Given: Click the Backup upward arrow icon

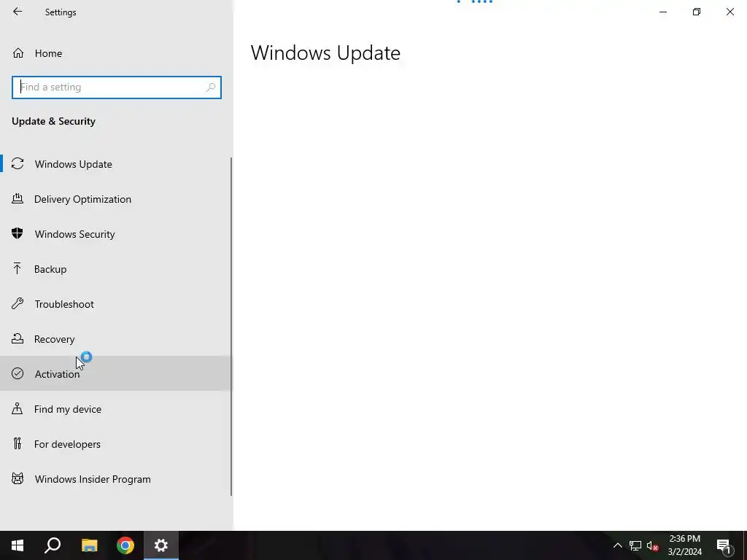Looking at the screenshot, I should coord(18,268).
